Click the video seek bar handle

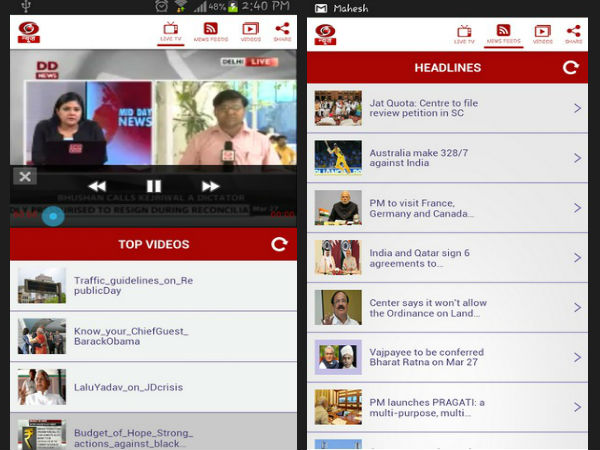pos(53,216)
